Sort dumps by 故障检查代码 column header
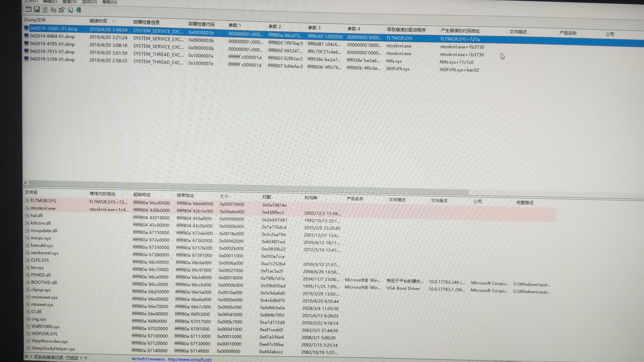Screen dimensions: 644x362 tap(201, 24)
